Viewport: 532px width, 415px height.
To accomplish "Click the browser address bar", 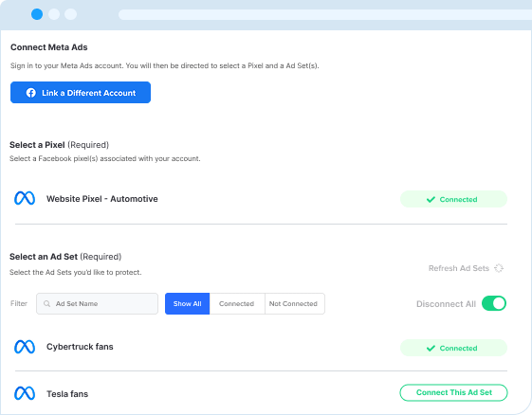I will 325,14.
